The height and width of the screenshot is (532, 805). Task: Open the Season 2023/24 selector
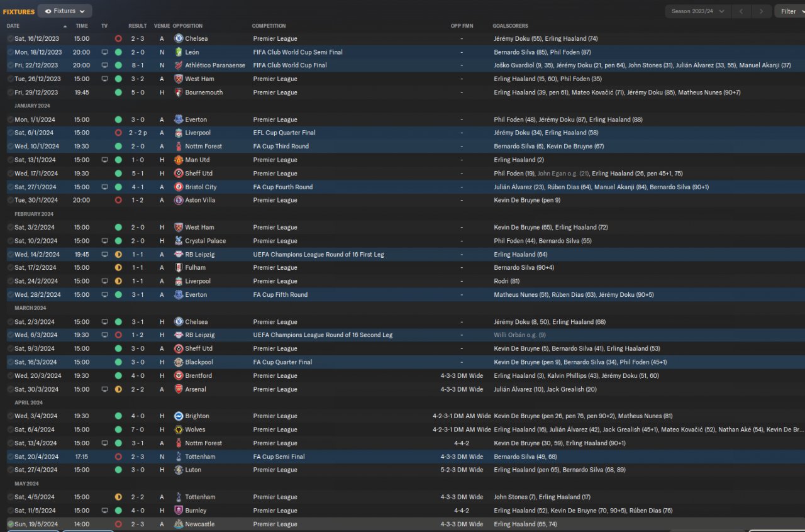(698, 11)
